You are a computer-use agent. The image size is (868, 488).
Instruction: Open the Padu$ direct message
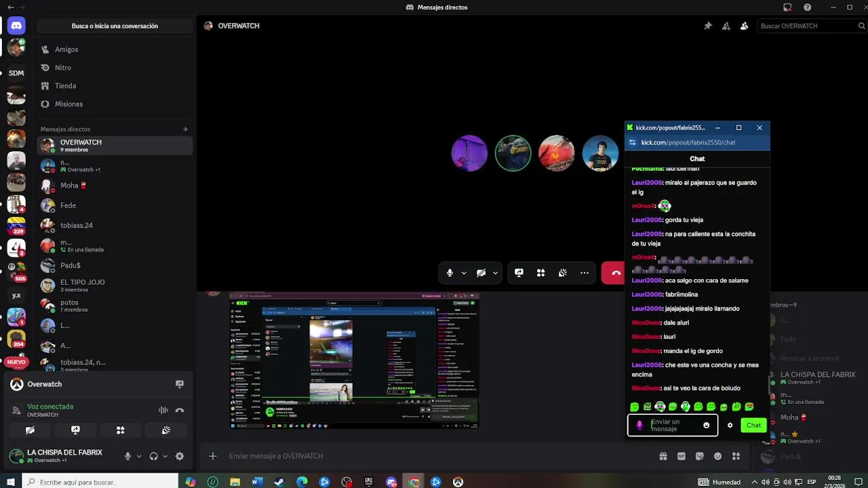[115, 265]
